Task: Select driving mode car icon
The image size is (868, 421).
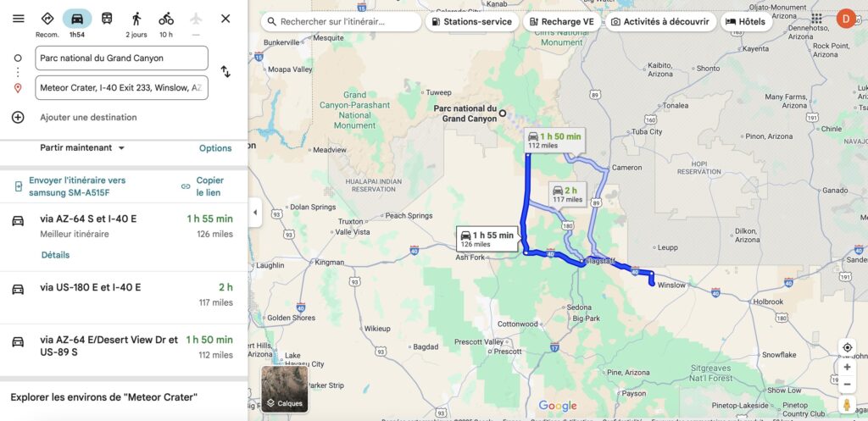Action: click(x=77, y=19)
